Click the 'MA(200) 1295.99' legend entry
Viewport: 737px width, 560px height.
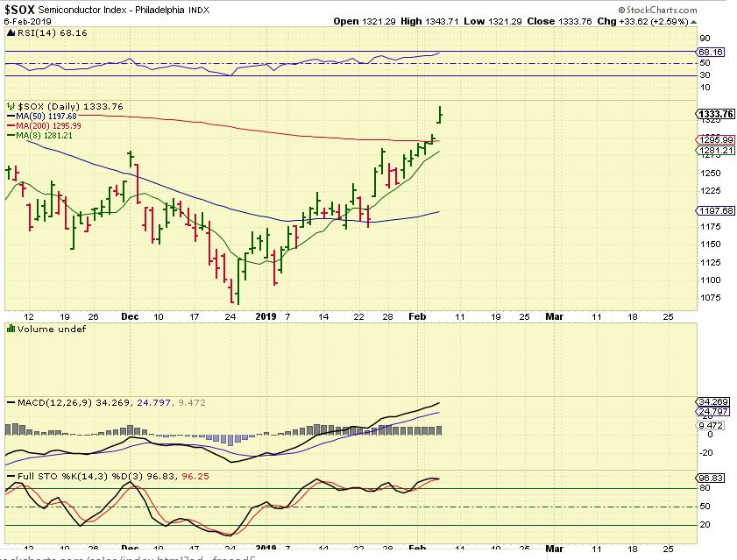point(48,126)
